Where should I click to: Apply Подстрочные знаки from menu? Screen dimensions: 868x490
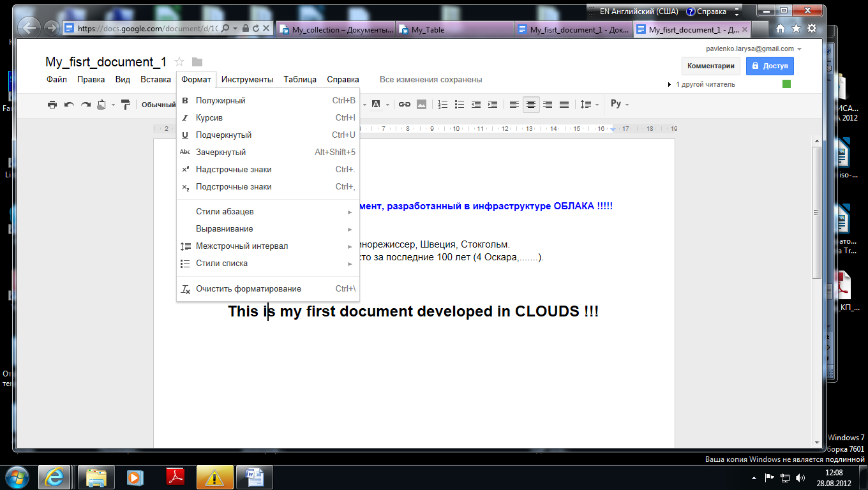click(268, 187)
